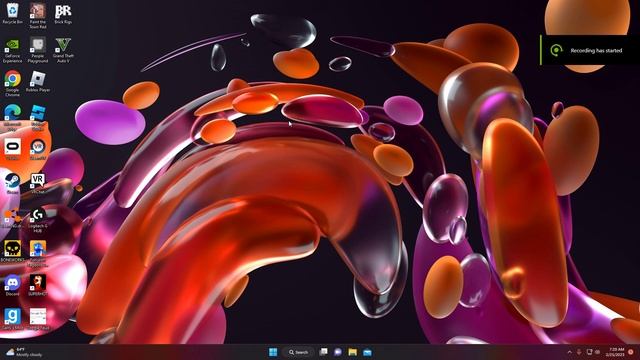The width and height of the screenshot is (640, 360).
Task: Select the BONEWORKS desktop shortcut
Action: (12, 251)
